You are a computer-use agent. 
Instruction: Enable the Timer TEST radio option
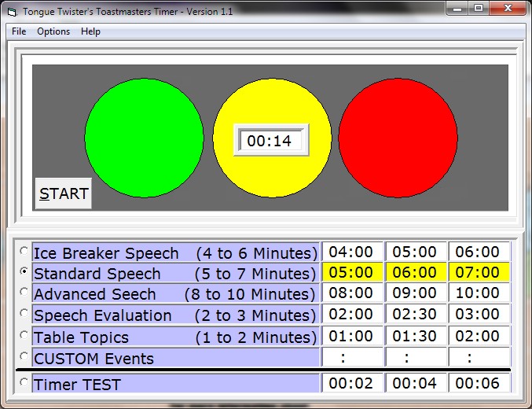(24, 384)
